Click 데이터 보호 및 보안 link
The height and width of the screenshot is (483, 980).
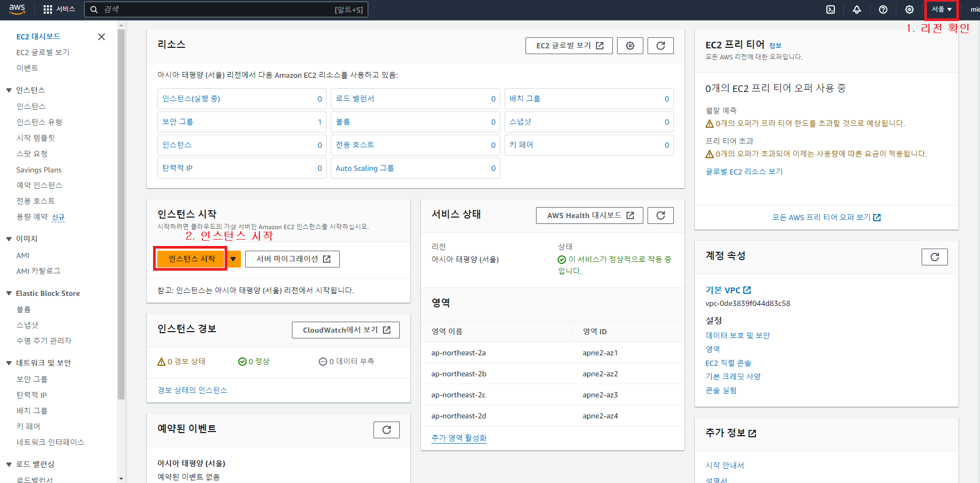[738, 336]
